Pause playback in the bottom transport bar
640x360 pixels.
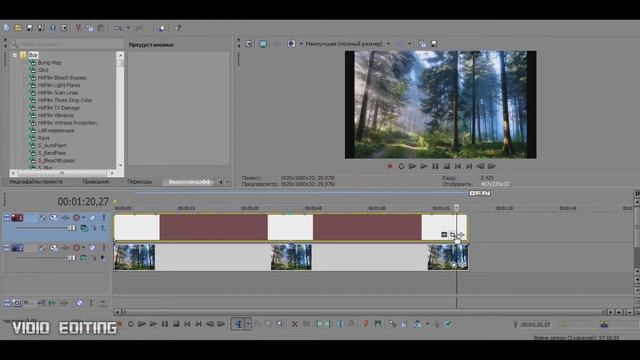pos(164,324)
